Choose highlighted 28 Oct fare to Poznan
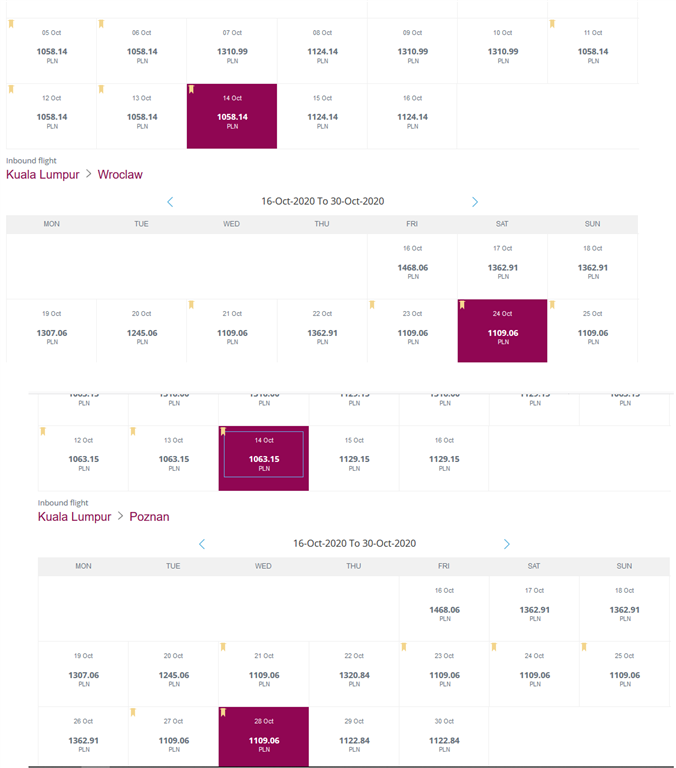The width and height of the screenshot is (676, 768). [x=264, y=737]
